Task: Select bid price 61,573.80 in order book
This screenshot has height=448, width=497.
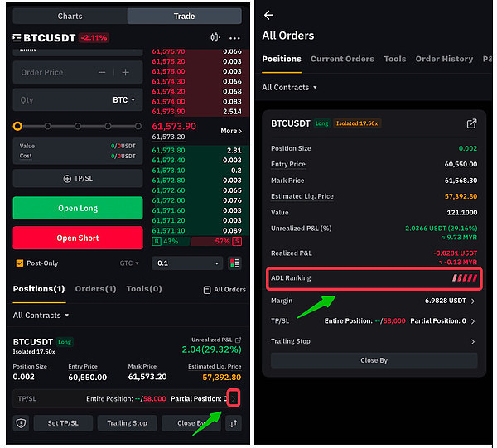Action: (x=168, y=150)
